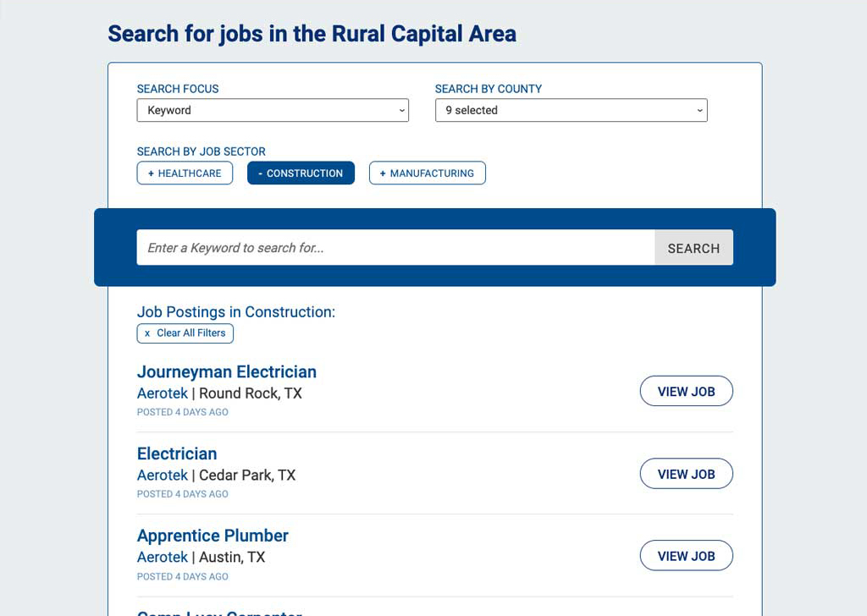The image size is (867, 616).
Task: Click the page heading 'Search for jobs in the Rural Capital Area'
Action: [x=312, y=34]
